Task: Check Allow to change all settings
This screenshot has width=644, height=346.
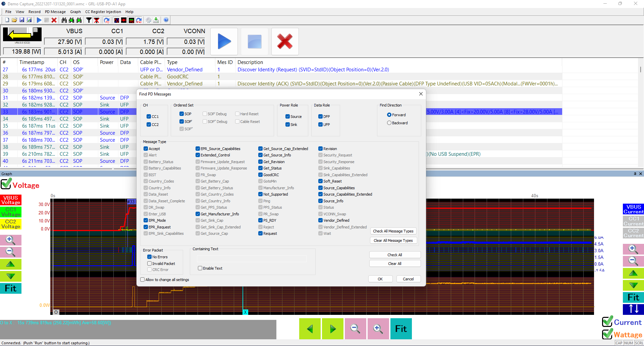Action: 142,279
